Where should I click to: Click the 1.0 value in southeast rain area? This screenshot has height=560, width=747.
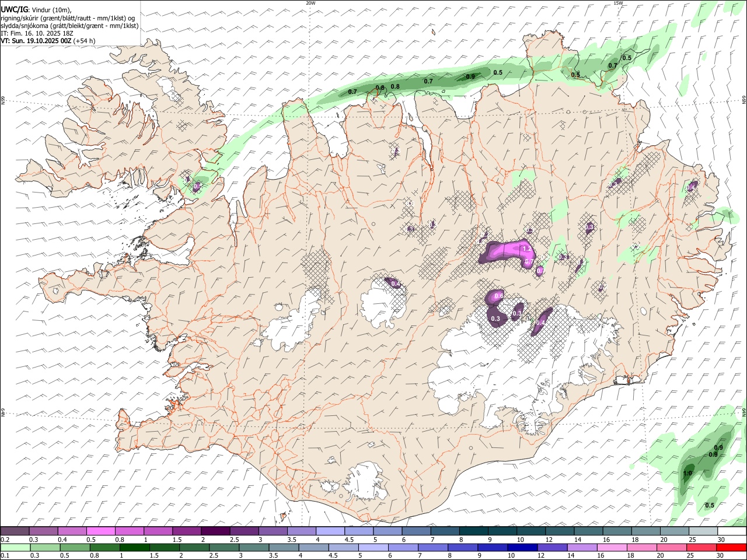[x=687, y=474]
